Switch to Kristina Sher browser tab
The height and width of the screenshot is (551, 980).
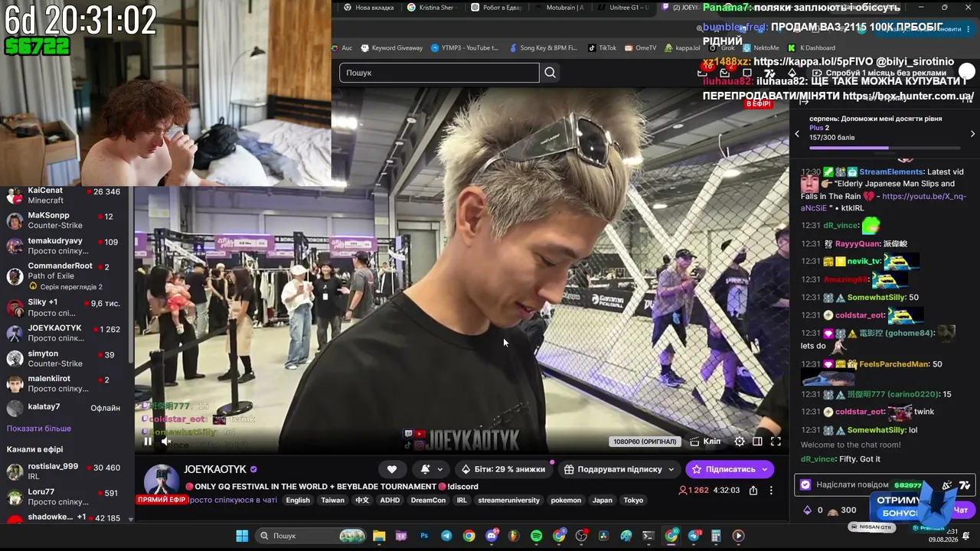pos(432,8)
